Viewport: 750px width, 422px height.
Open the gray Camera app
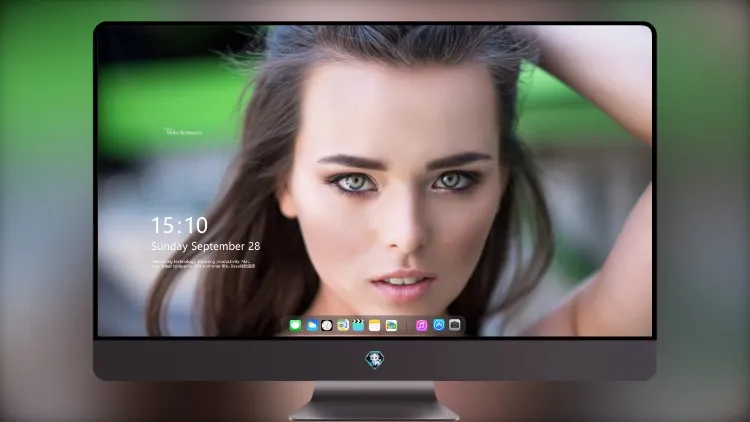pos(455,325)
